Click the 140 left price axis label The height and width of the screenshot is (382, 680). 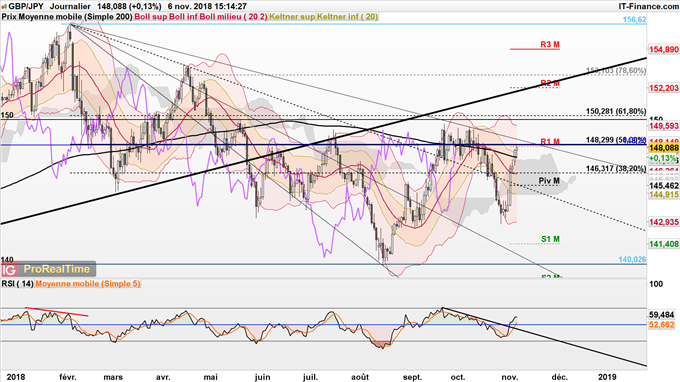7,260
